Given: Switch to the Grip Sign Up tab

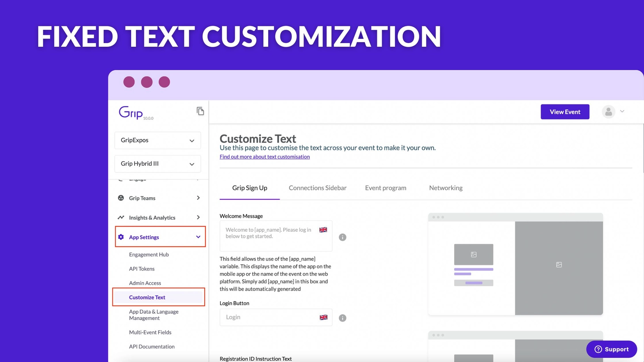Looking at the screenshot, I should pos(250,188).
